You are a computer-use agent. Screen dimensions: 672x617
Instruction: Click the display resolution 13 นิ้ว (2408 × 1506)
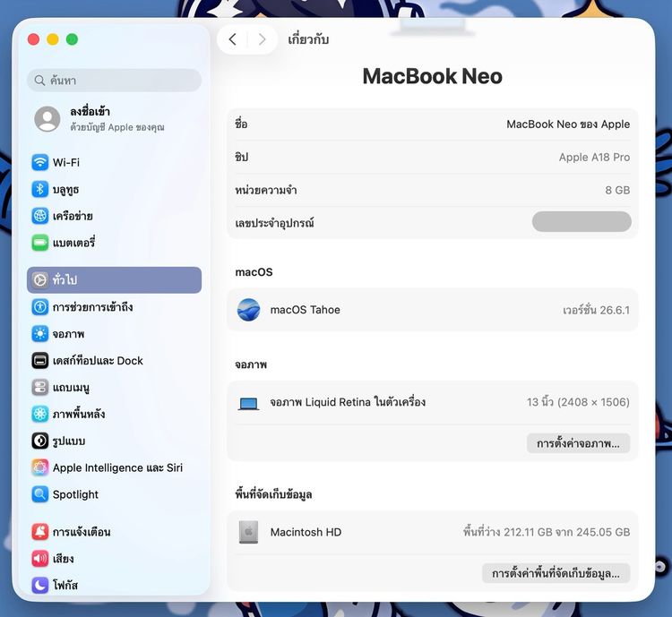[x=578, y=402]
